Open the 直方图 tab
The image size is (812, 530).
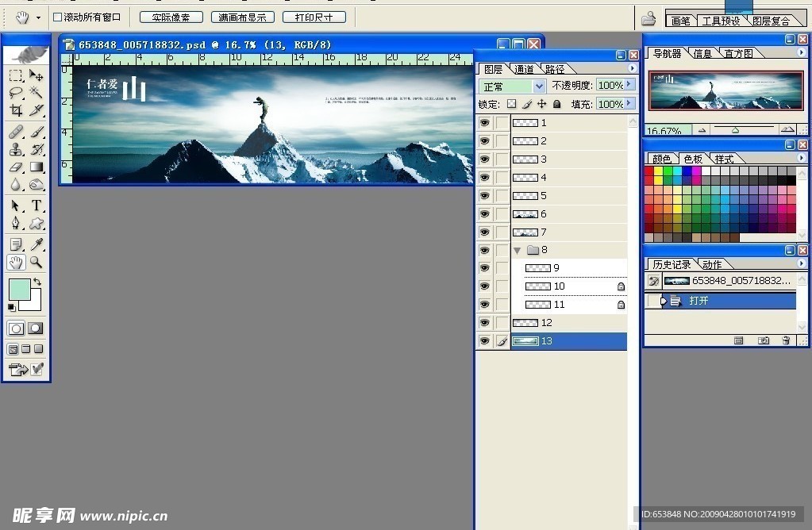[738, 53]
